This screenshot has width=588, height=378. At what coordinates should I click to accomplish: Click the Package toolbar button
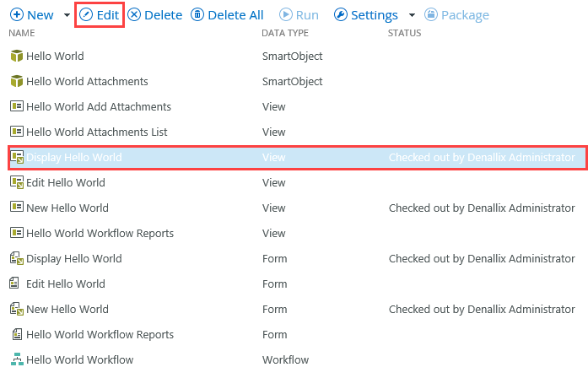pyautogui.click(x=456, y=15)
